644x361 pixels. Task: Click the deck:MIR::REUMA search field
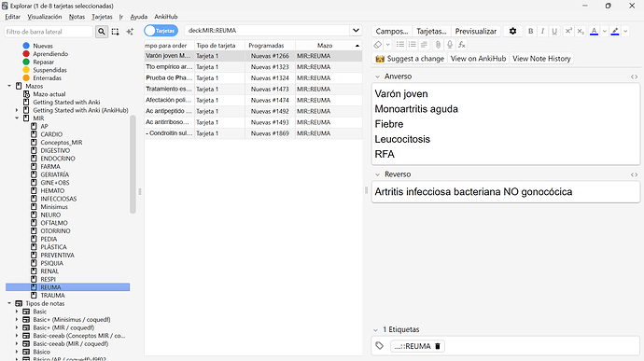click(x=267, y=31)
